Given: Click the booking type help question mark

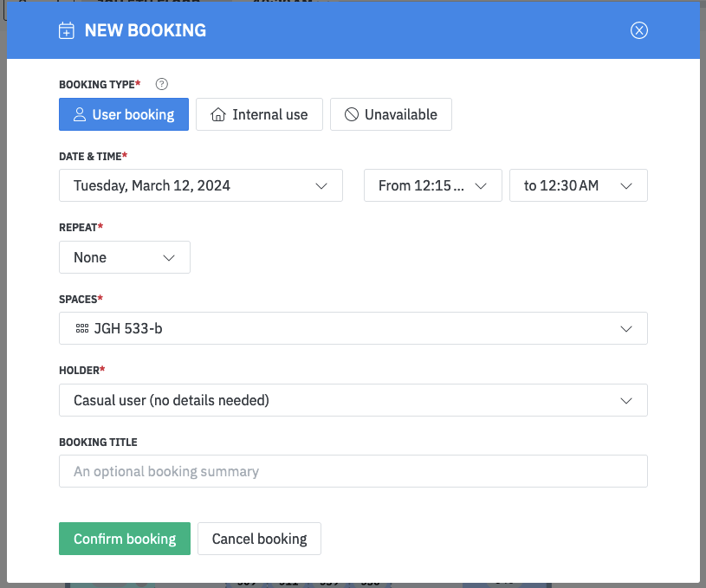Looking at the screenshot, I should [161, 85].
